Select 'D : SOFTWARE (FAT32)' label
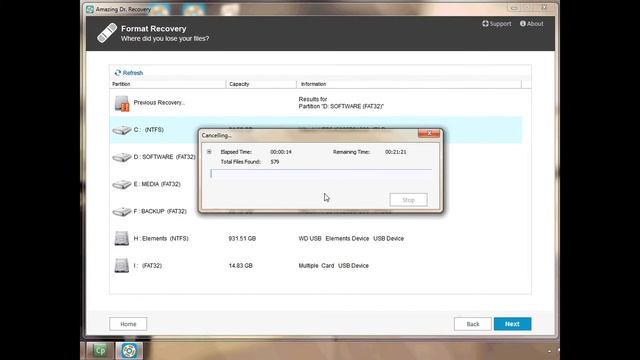The image size is (640, 360). point(164,157)
